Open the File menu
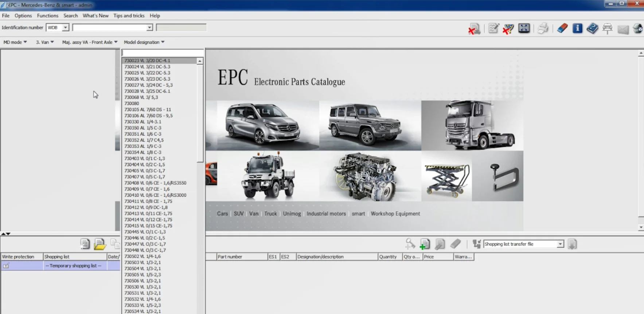 pyautogui.click(x=6, y=16)
